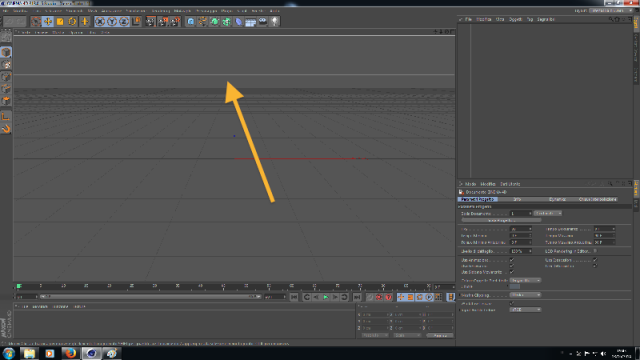
Task: Switch to the Info tab in attributes
Action: [517, 199]
